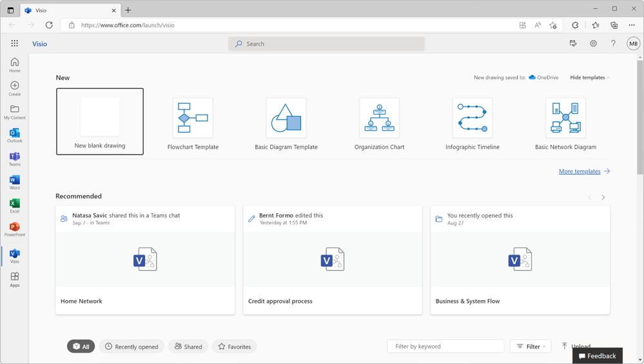Viewport: 644px width, 364px height.
Task: Launch Word from the sidebar
Action: tap(15, 182)
